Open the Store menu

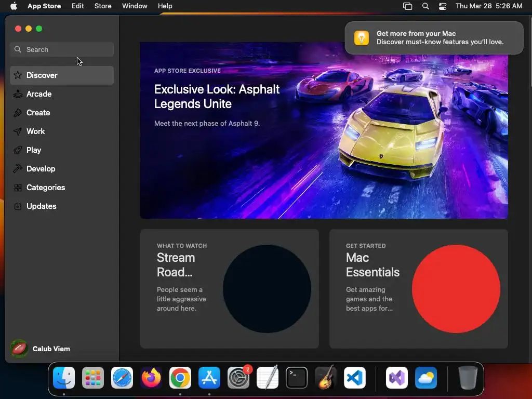click(103, 6)
